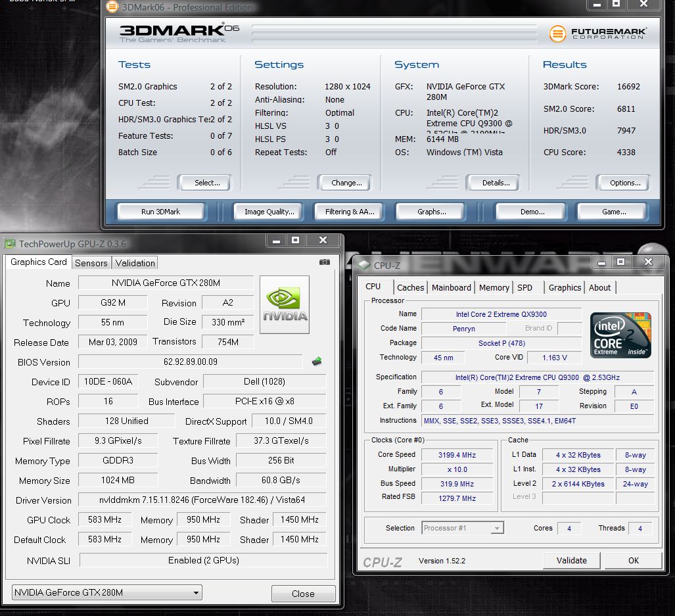
Task: Minimize the GPU-Z window
Action: click(x=276, y=240)
